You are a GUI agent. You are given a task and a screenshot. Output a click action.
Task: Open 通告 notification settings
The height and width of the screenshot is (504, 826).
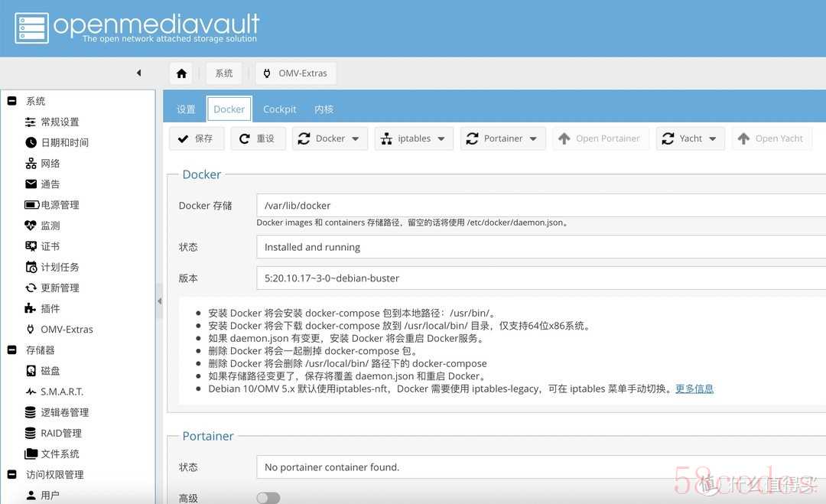[43, 184]
